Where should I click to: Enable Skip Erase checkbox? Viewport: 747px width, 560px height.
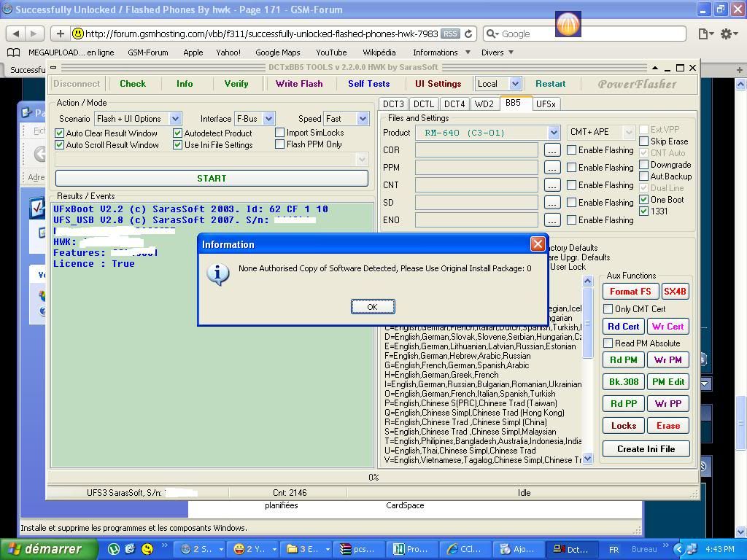coord(643,141)
